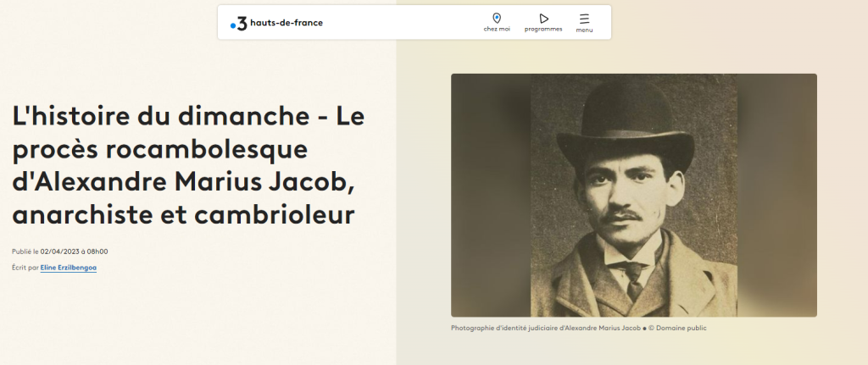Click "anarchiste et cambrioleur" in the headline

pos(182,215)
